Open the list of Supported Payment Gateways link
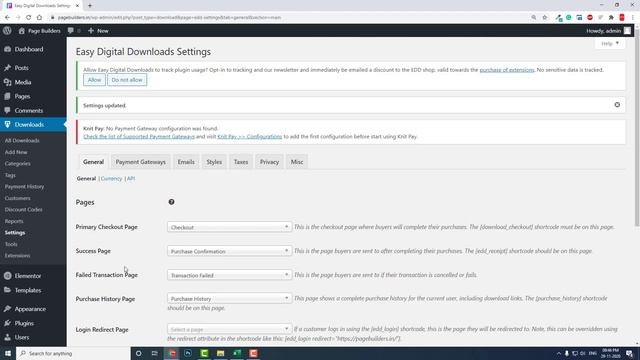Image resolution: width=640 pixels, height=360 pixels. (x=139, y=136)
